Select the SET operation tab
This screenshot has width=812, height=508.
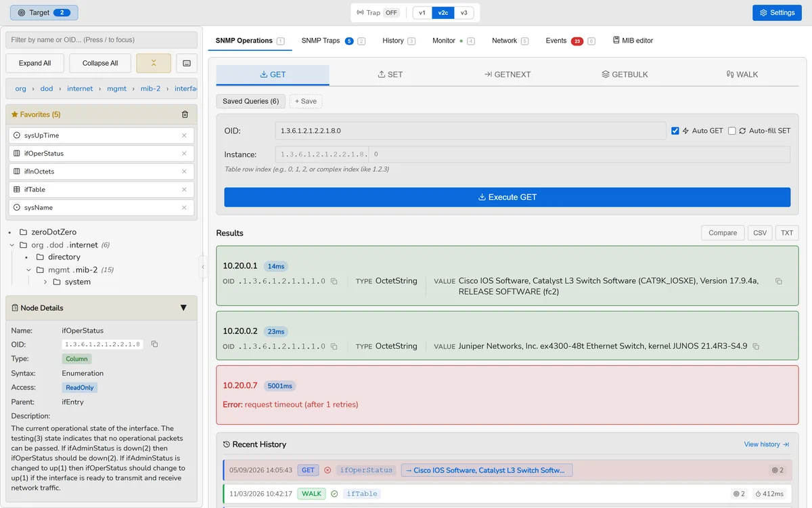(390, 75)
